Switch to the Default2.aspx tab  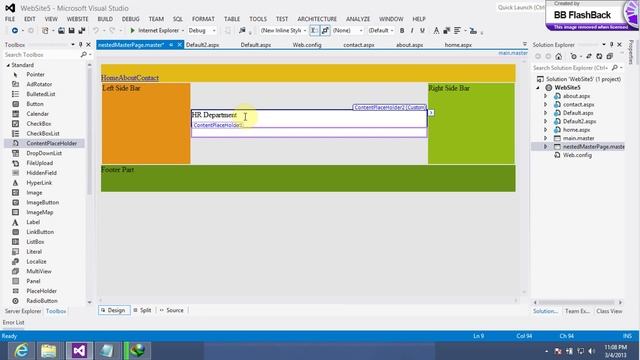click(202, 45)
